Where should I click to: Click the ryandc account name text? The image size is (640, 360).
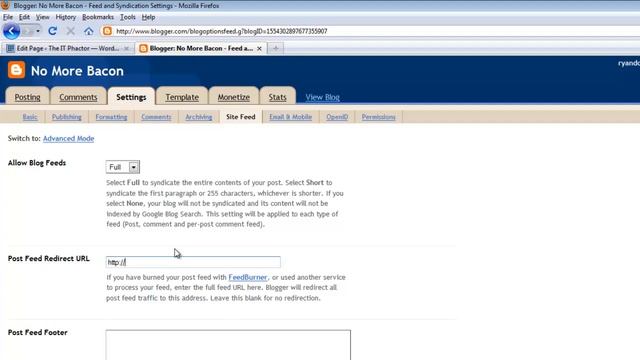pyautogui.click(x=629, y=63)
